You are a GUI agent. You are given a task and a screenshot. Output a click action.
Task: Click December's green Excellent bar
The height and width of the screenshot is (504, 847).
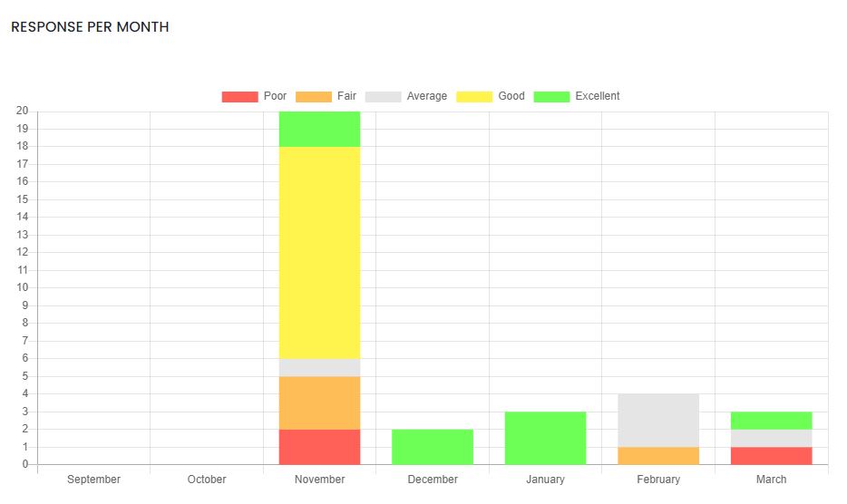433,447
